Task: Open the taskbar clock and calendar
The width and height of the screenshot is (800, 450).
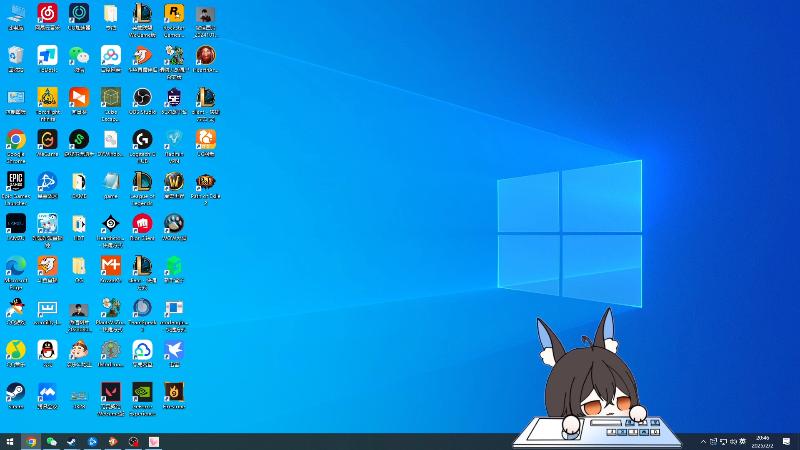Action: pyautogui.click(x=762, y=442)
